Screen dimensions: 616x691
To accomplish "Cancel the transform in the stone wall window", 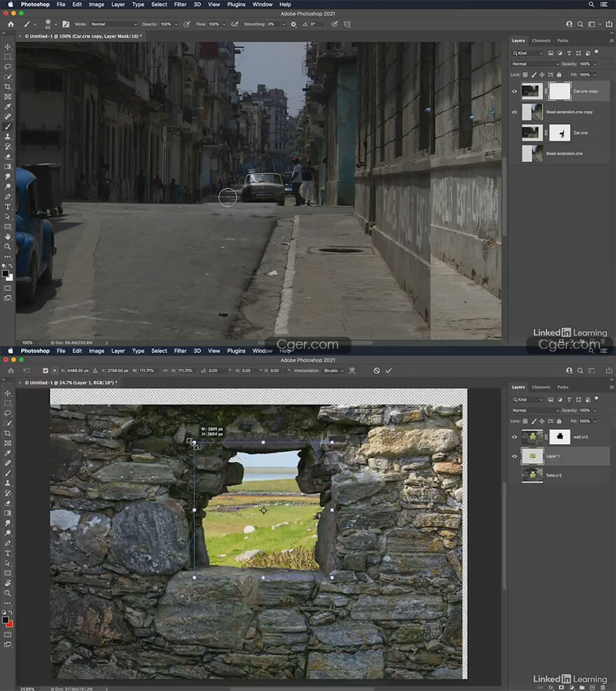I will click(x=377, y=370).
